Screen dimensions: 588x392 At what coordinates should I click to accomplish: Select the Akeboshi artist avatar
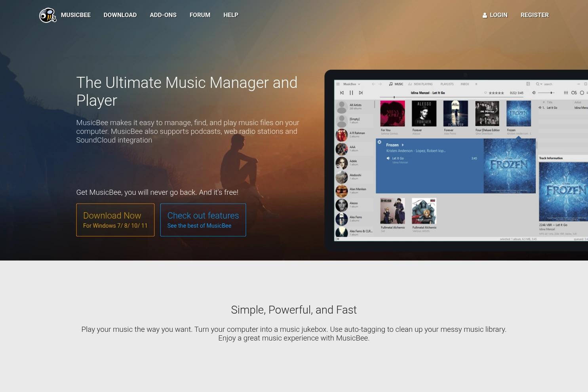pos(342,177)
